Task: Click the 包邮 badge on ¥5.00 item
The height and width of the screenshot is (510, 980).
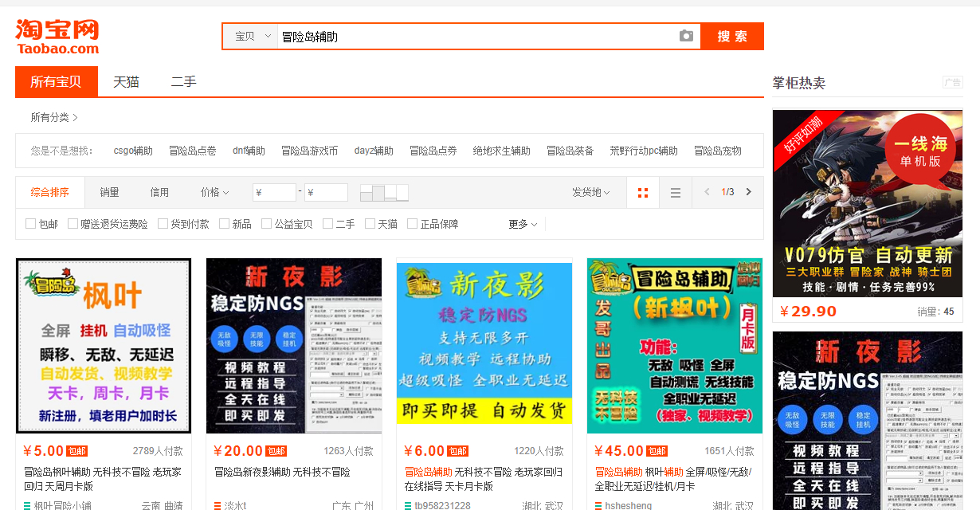Action: pyautogui.click(x=77, y=451)
